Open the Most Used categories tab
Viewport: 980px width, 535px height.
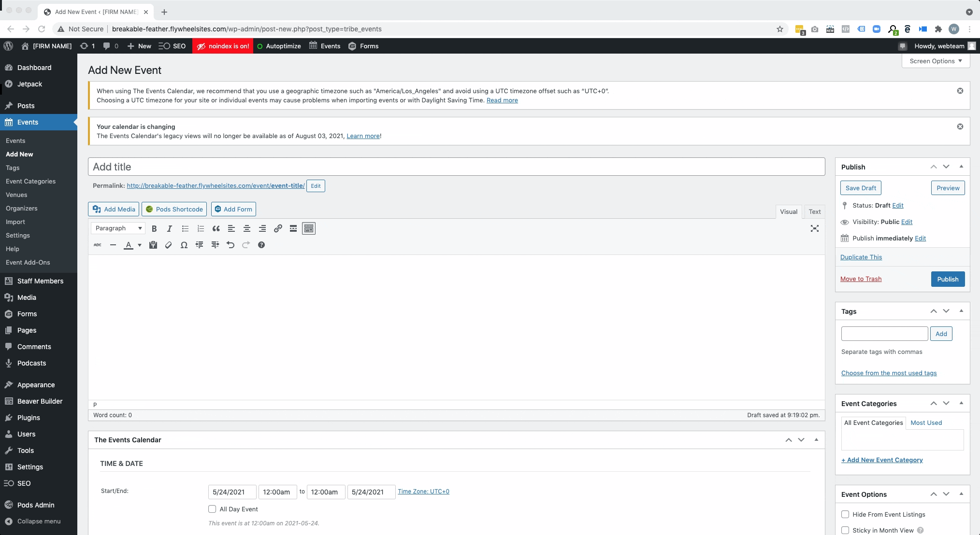tap(925, 422)
